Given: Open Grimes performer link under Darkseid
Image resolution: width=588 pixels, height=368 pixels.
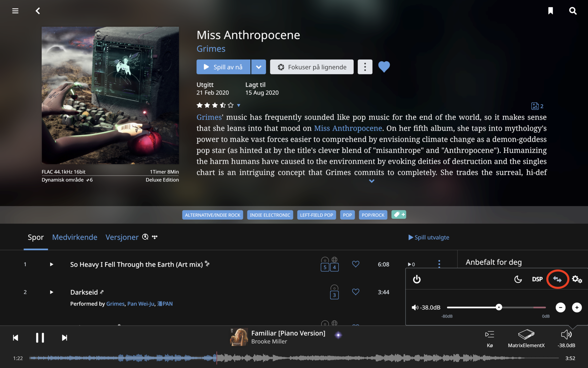Looking at the screenshot, I should (x=115, y=304).
